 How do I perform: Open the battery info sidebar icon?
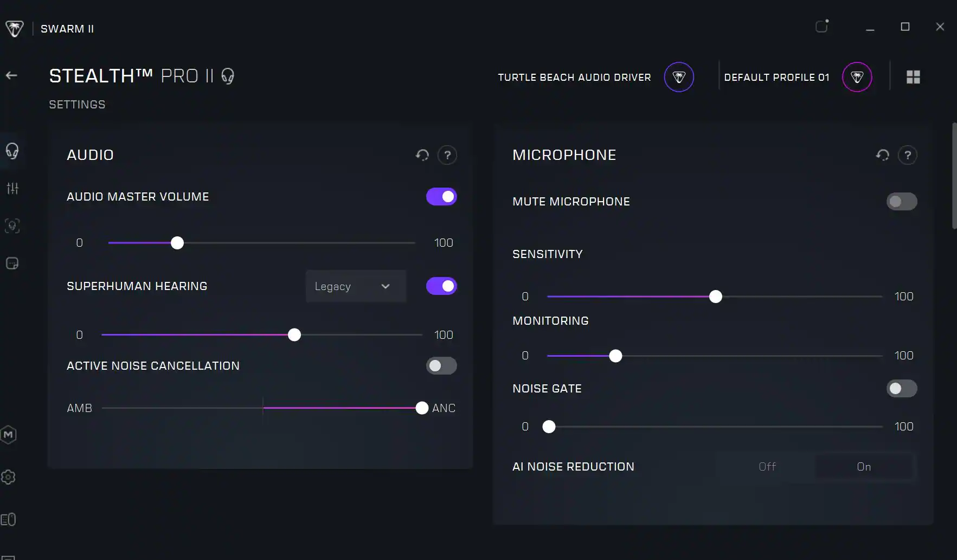tap(8, 519)
